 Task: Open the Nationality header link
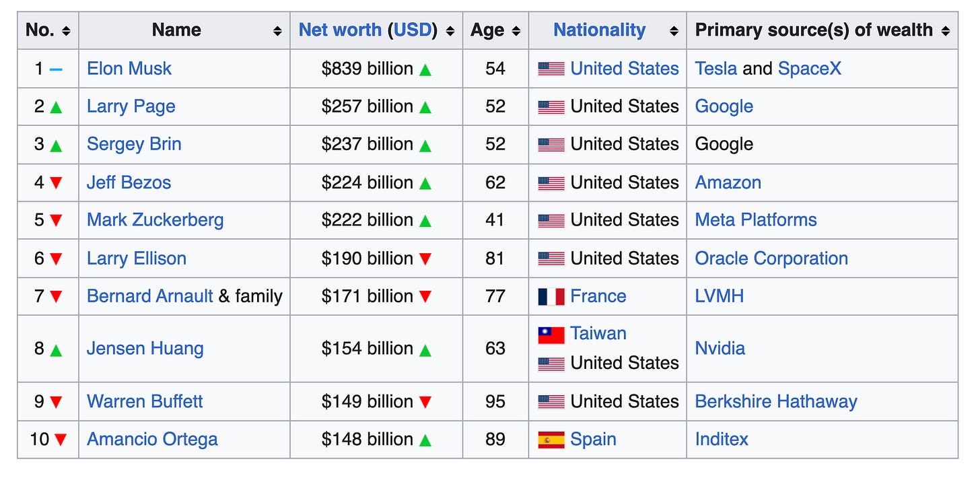[x=599, y=30]
